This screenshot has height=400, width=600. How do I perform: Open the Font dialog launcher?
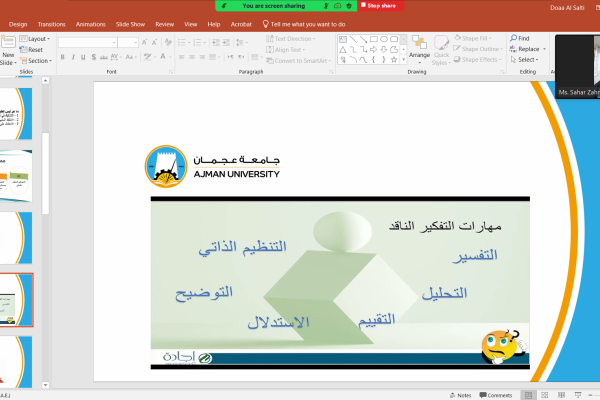[170, 72]
